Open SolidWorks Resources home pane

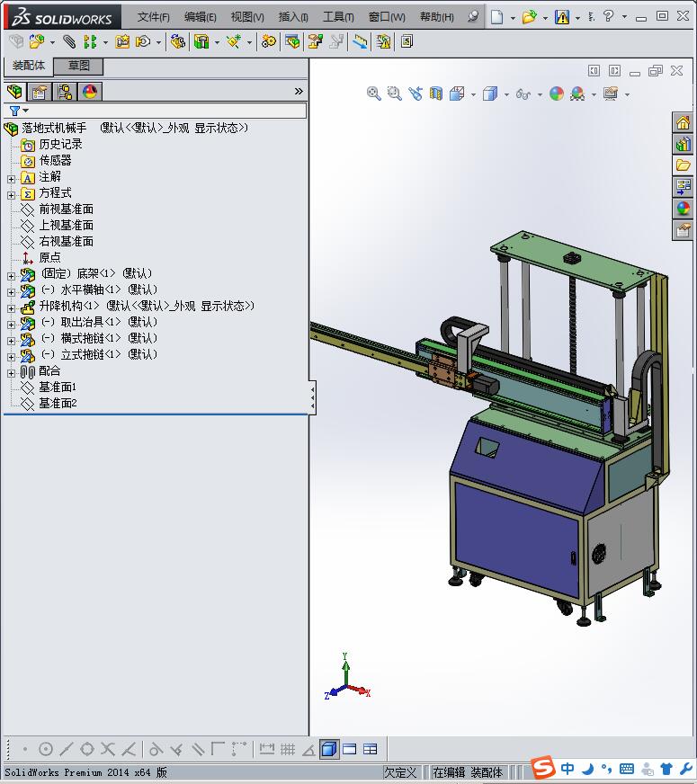[683, 122]
